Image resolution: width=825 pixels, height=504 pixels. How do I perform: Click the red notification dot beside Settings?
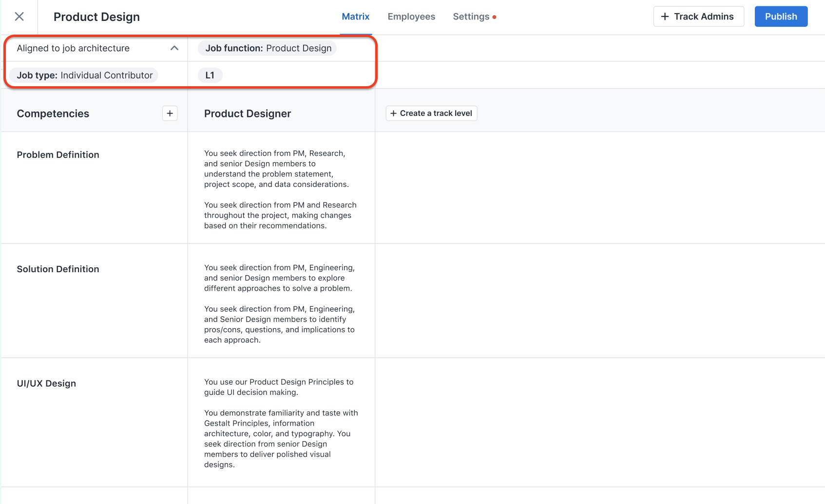pyautogui.click(x=495, y=17)
